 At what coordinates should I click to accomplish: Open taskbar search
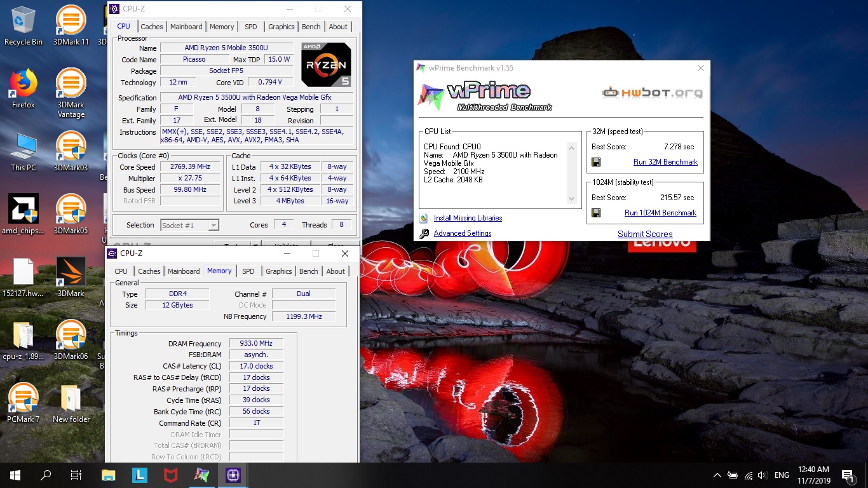click(x=46, y=475)
